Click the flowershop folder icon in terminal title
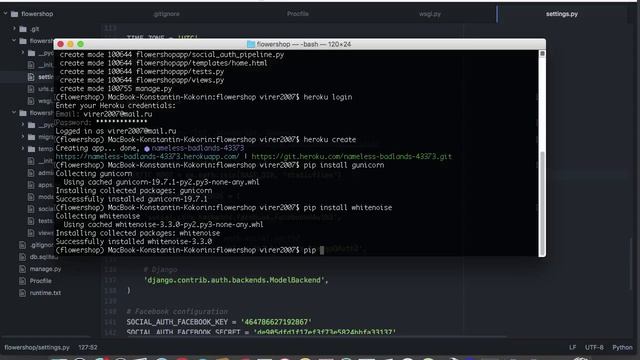This screenshot has width=640, height=360. pyautogui.click(x=251, y=44)
